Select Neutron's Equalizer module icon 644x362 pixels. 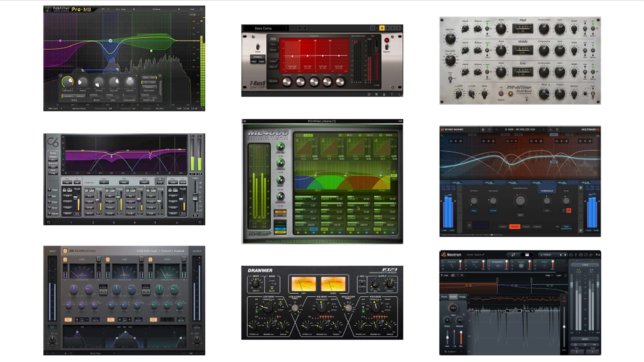(x=452, y=265)
